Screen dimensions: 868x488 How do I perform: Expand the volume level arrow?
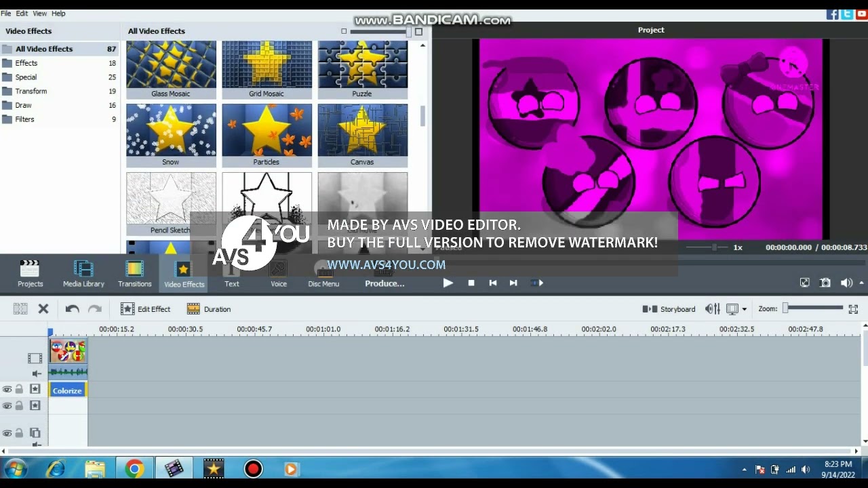(861, 283)
